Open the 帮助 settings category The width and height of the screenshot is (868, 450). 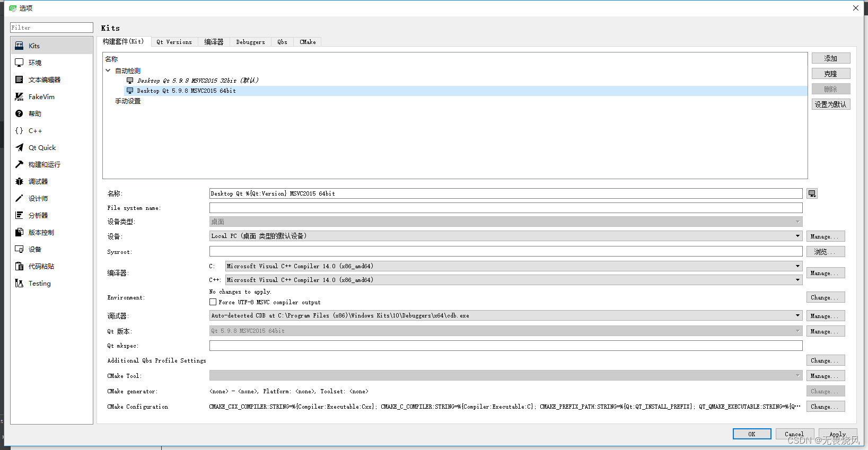click(x=51, y=113)
